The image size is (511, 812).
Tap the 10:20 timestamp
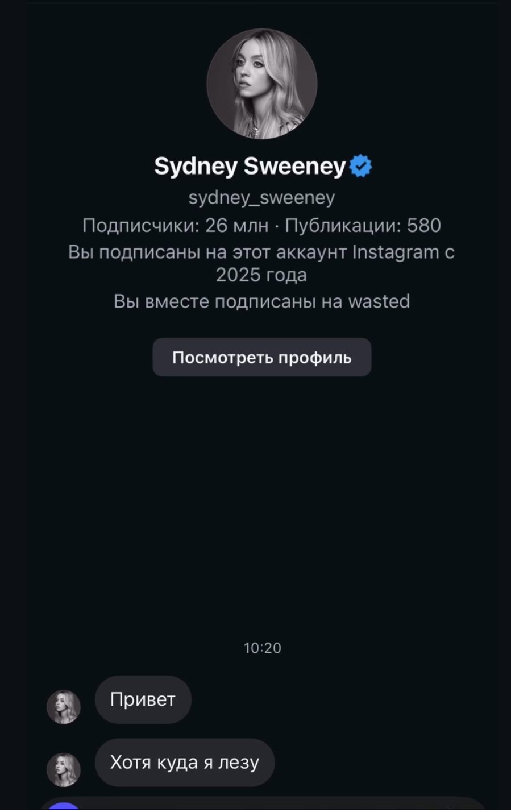click(262, 648)
